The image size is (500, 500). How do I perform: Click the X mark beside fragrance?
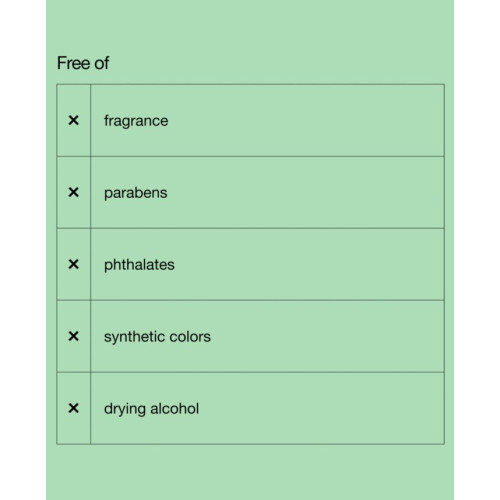pyautogui.click(x=73, y=120)
